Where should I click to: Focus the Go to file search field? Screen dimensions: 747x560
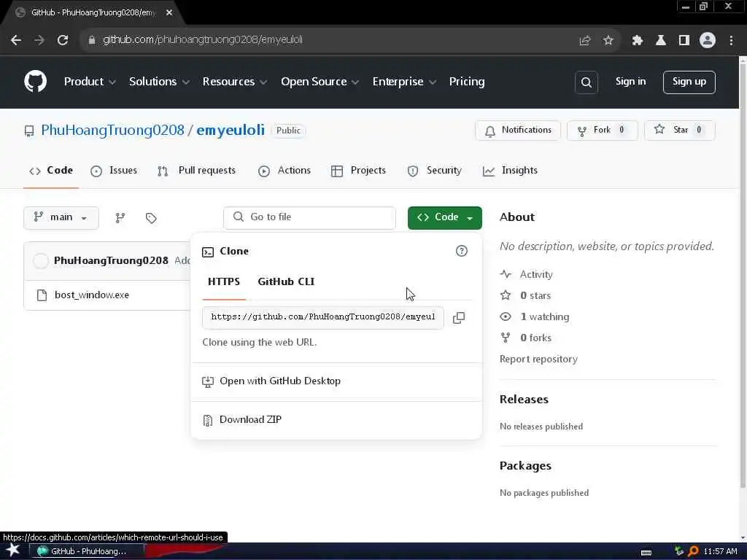pyautogui.click(x=309, y=217)
